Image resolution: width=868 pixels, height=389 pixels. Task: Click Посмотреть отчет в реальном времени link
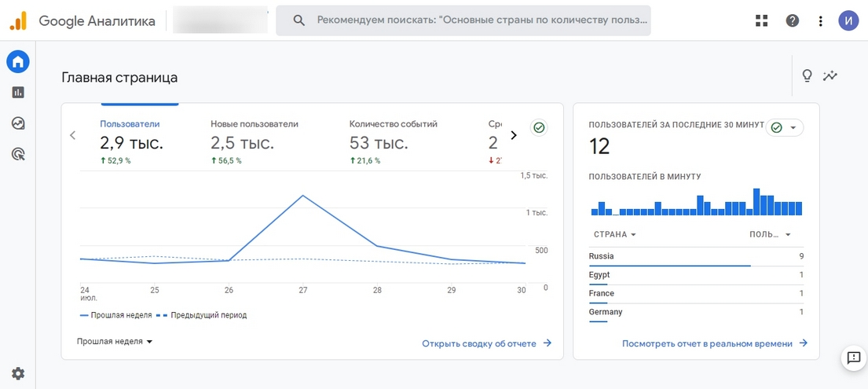(715, 343)
